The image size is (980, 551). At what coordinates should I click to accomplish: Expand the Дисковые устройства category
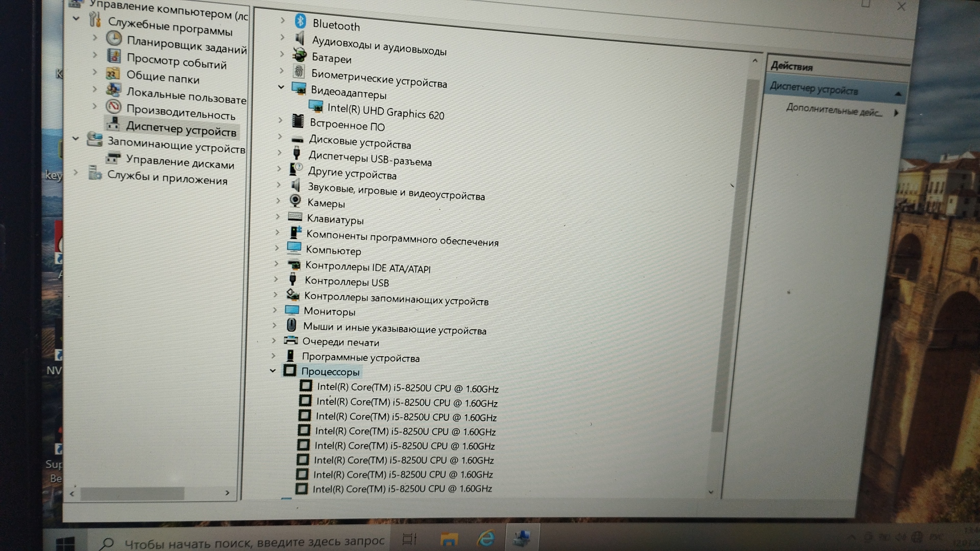(x=280, y=136)
